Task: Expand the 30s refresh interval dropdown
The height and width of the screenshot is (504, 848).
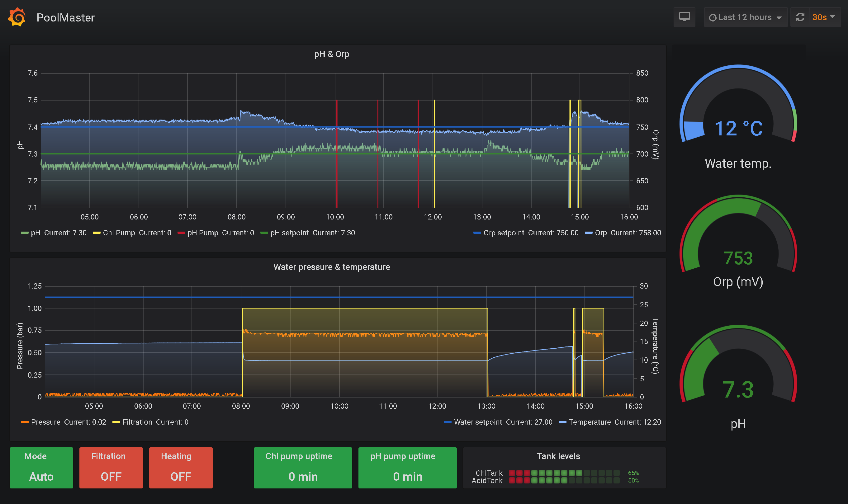Action: [x=823, y=17]
